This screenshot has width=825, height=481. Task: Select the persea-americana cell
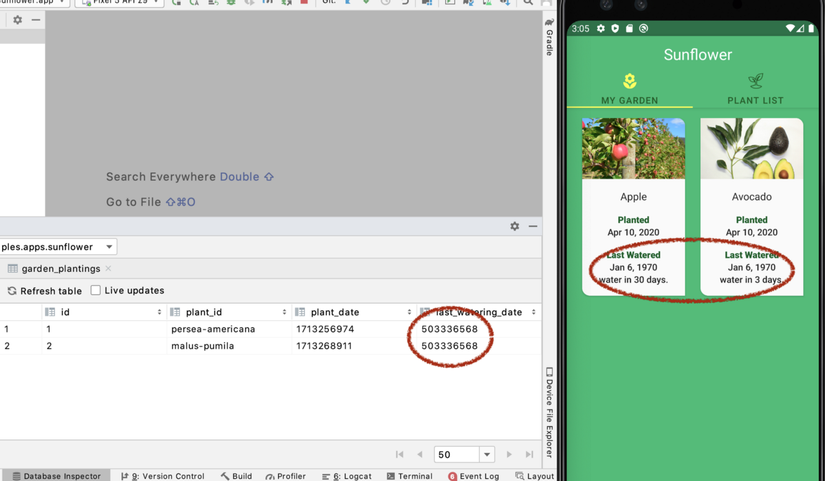pyautogui.click(x=229, y=329)
